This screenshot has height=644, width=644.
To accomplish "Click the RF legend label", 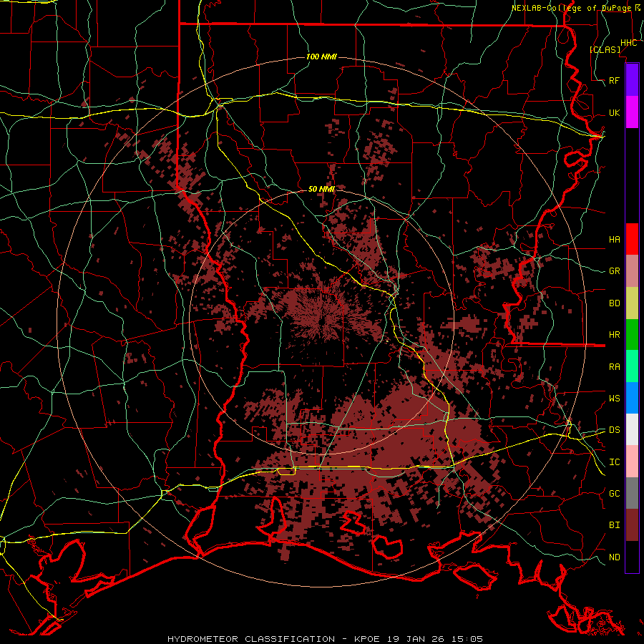I will pyautogui.click(x=615, y=80).
